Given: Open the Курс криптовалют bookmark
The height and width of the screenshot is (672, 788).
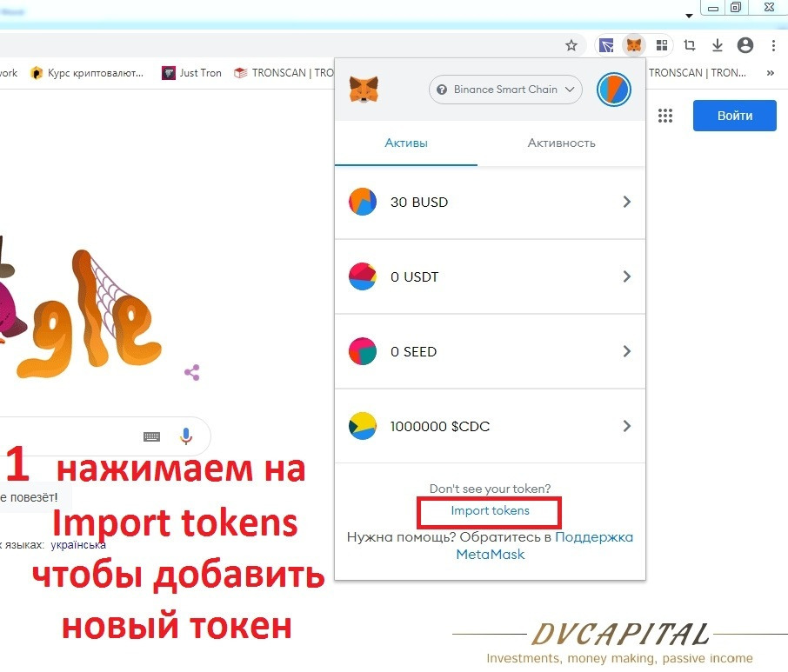Looking at the screenshot, I should [x=88, y=73].
